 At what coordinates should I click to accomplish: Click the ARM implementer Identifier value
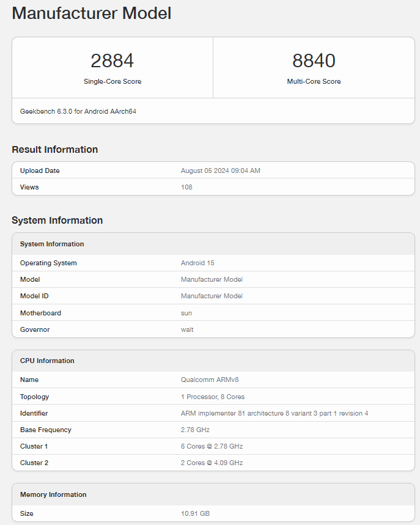[274, 413]
